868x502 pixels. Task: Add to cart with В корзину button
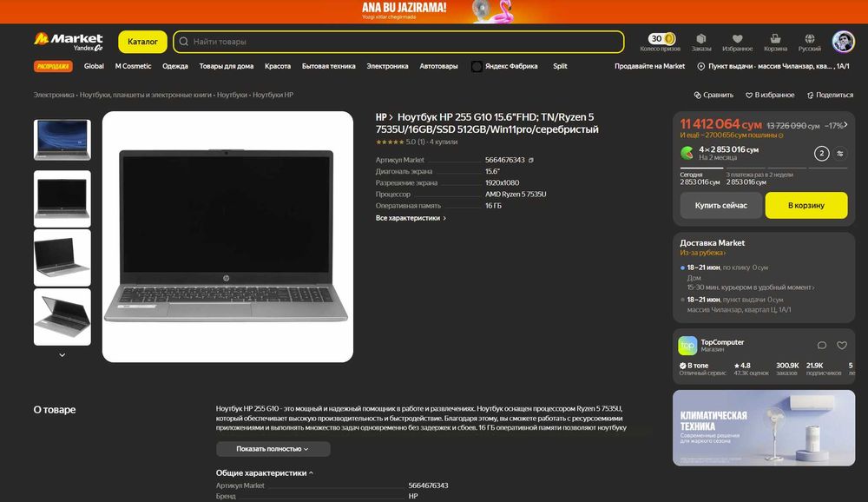tap(806, 205)
